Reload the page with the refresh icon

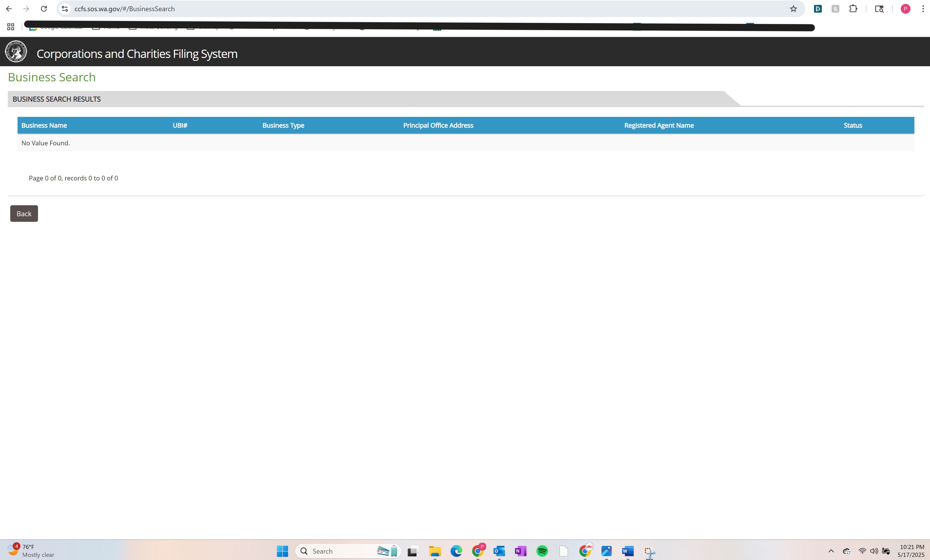pos(44,9)
